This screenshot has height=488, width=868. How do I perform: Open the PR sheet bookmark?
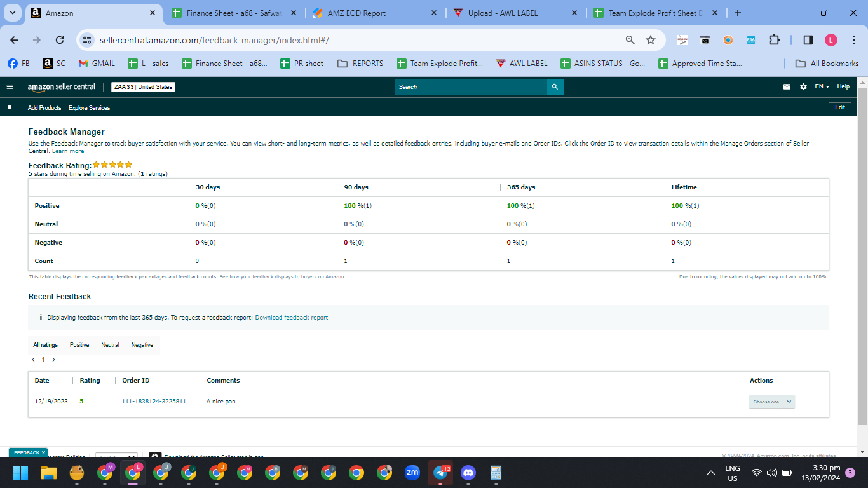[302, 64]
